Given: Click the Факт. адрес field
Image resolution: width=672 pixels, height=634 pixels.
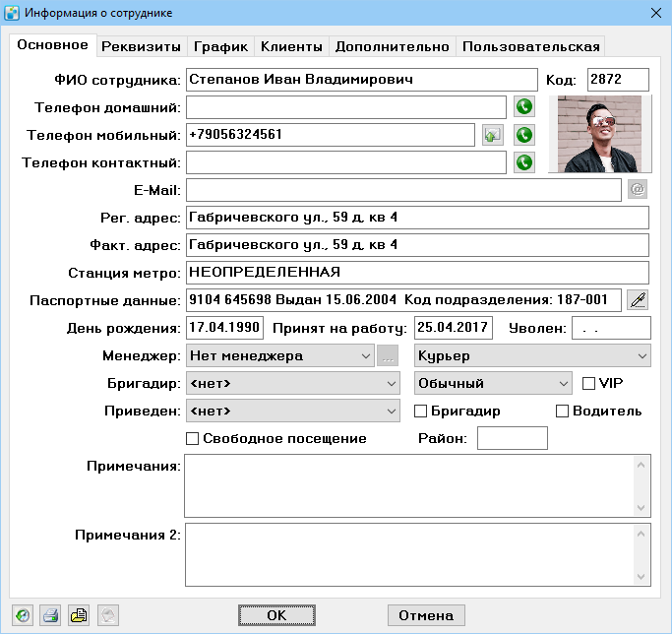Looking at the screenshot, I should pos(417,245).
